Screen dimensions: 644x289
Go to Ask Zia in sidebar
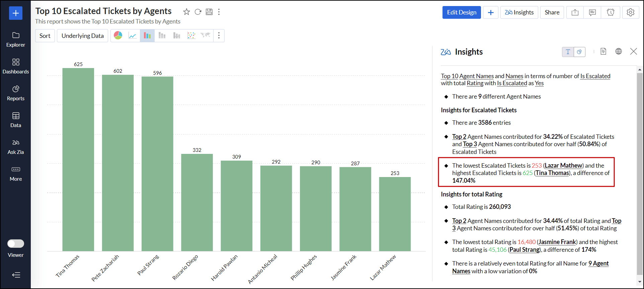coord(16,147)
